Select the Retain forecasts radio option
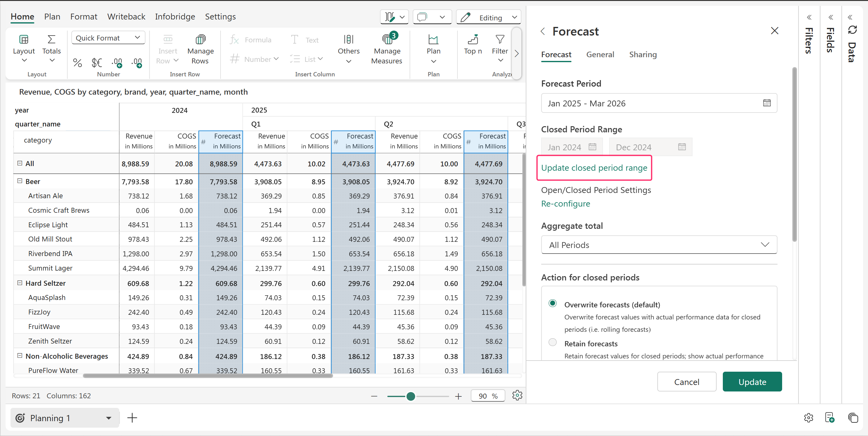Viewport: 868px width, 436px height. 552,342
